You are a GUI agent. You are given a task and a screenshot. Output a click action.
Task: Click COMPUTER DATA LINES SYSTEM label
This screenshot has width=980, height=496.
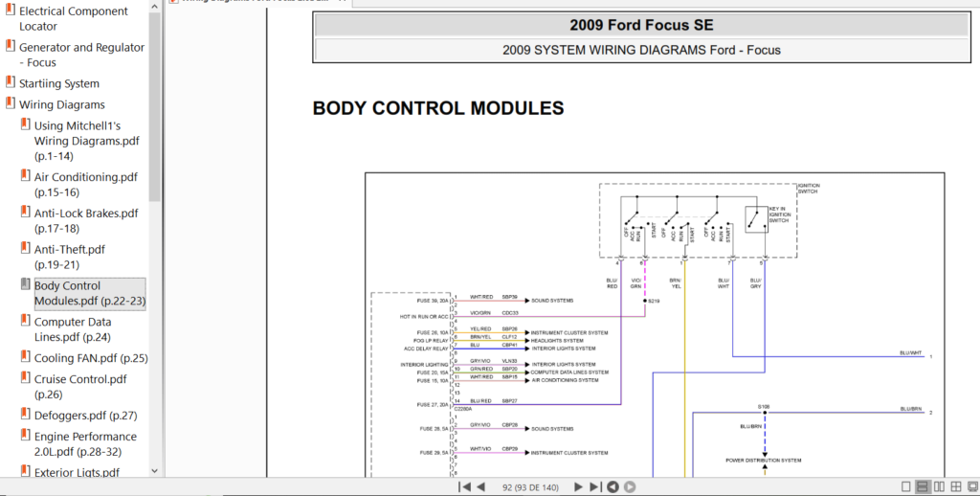(570, 372)
